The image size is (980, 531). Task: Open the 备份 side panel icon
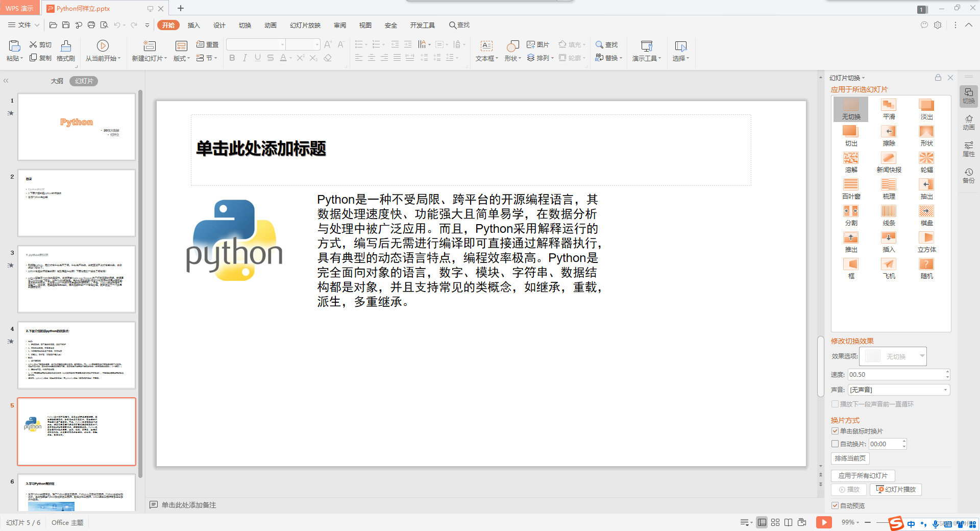pos(968,176)
